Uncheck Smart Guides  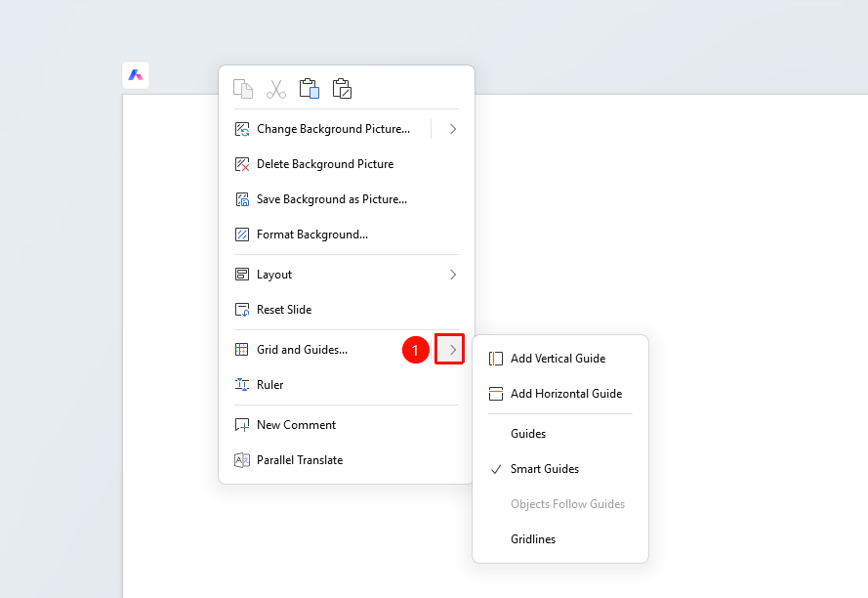[x=560, y=469]
